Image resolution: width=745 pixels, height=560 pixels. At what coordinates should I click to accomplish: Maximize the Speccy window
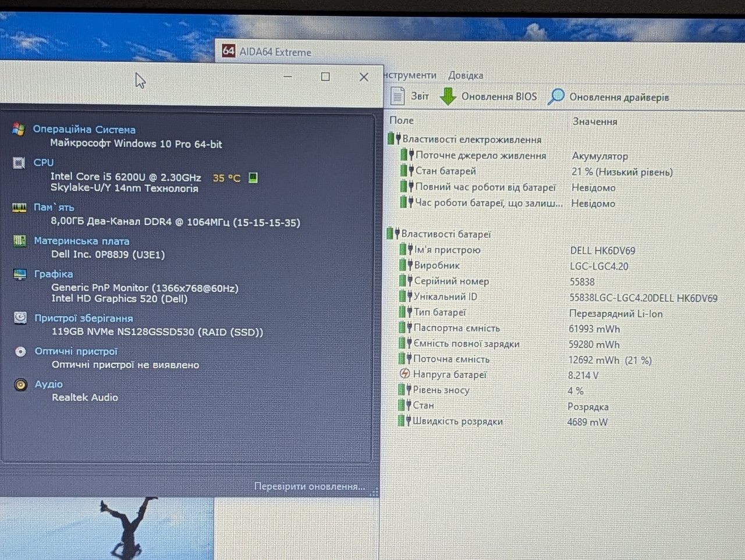[x=325, y=77]
